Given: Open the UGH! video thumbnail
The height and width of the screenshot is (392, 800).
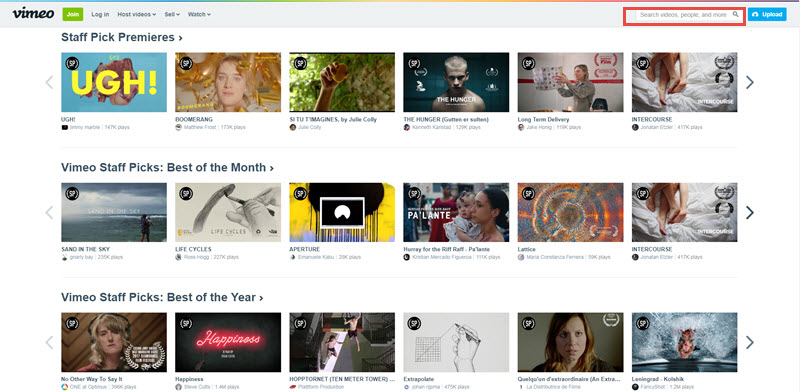Looking at the screenshot, I should 114,82.
